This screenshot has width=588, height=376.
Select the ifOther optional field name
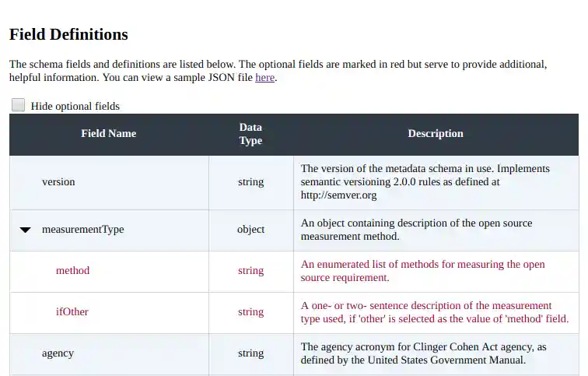(72, 312)
